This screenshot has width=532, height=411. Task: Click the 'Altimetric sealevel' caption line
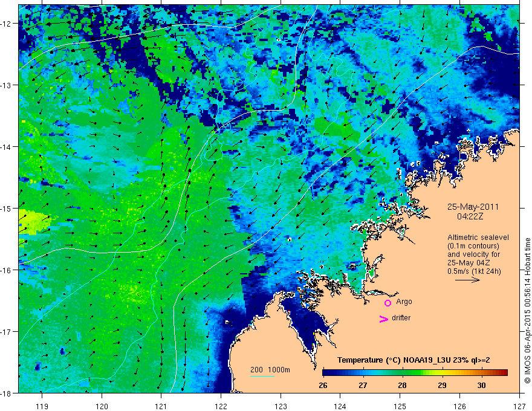pyautogui.click(x=478, y=238)
